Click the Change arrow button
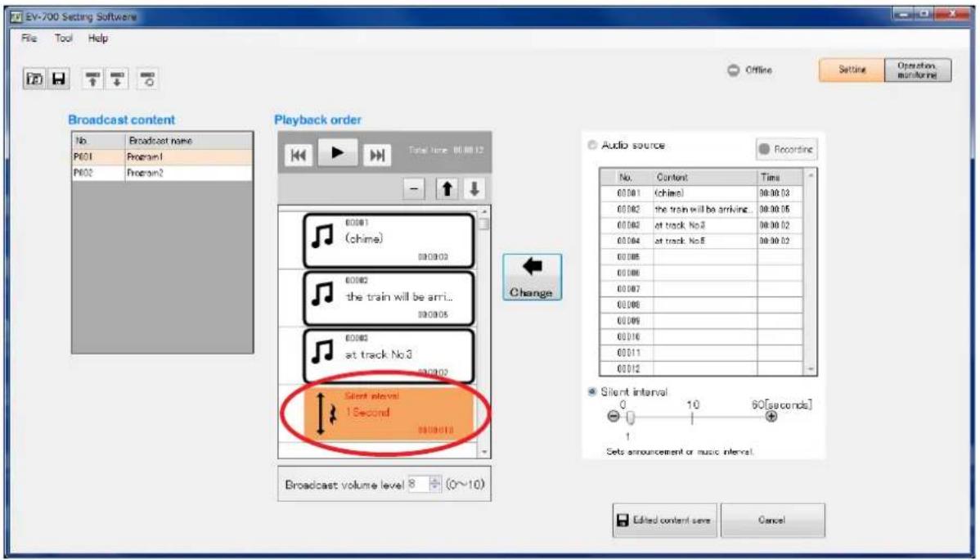980x560 pixels. (x=532, y=277)
